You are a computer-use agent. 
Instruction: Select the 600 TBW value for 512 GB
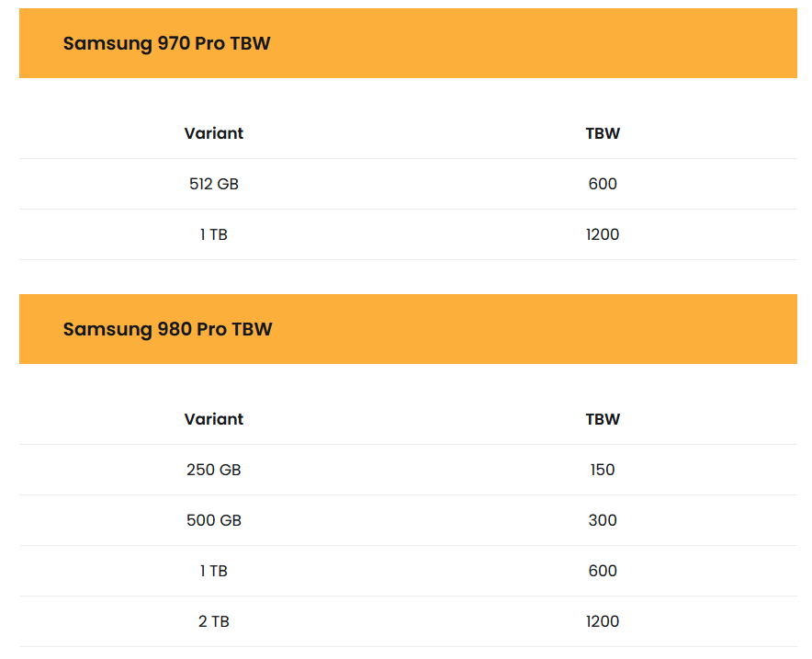click(603, 184)
